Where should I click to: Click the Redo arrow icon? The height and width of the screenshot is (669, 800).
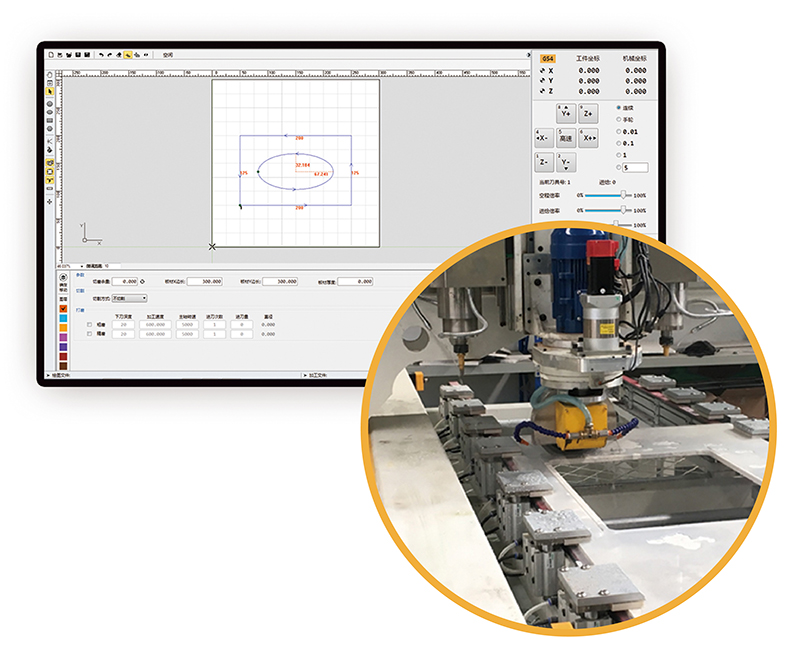tap(110, 55)
